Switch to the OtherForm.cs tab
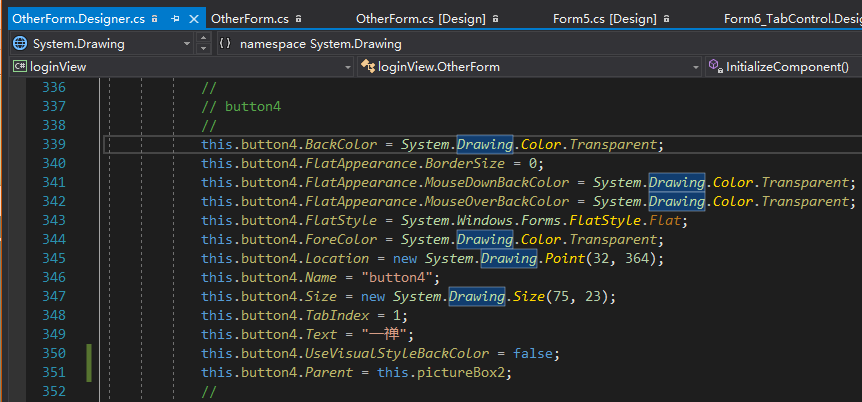This screenshot has width=862, height=402. tap(250, 19)
